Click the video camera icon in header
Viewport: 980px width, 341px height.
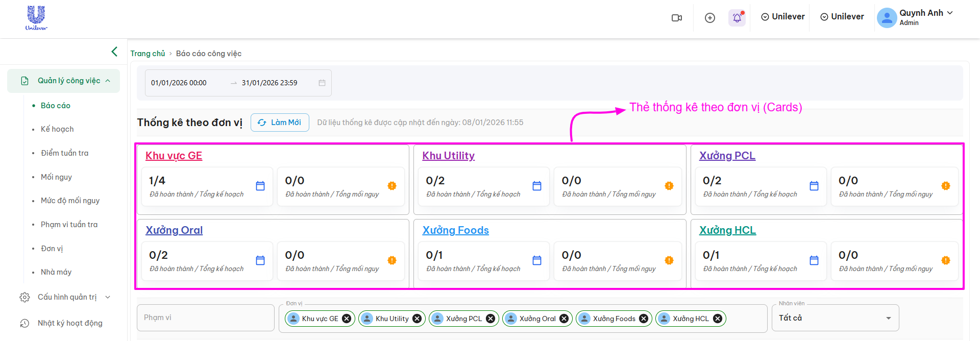point(677,18)
